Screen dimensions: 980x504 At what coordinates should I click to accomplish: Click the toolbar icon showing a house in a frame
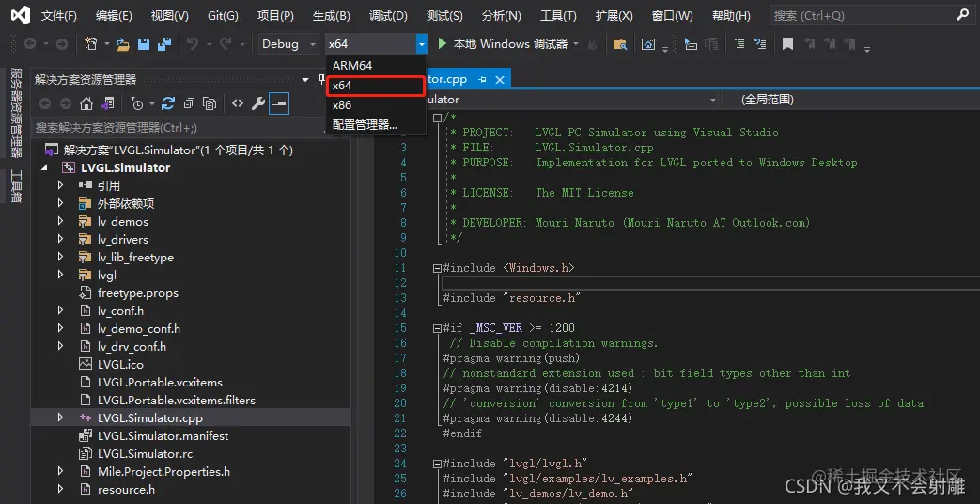pos(648,44)
